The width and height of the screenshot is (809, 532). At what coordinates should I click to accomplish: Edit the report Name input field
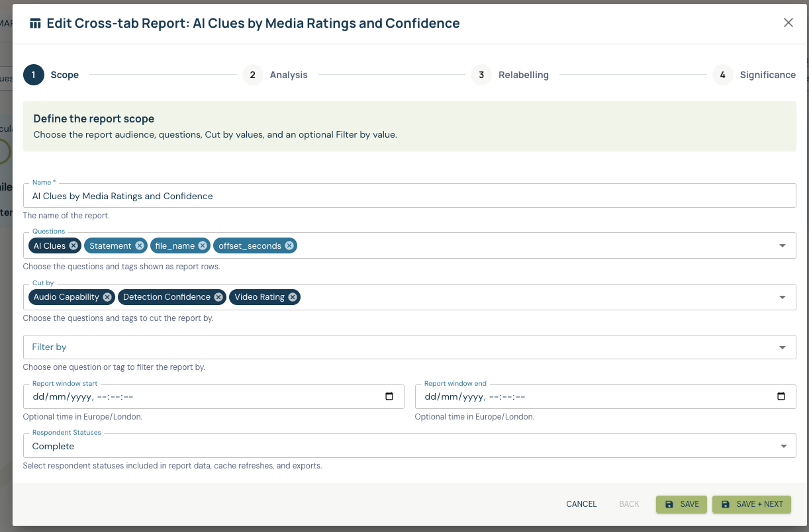tap(409, 196)
